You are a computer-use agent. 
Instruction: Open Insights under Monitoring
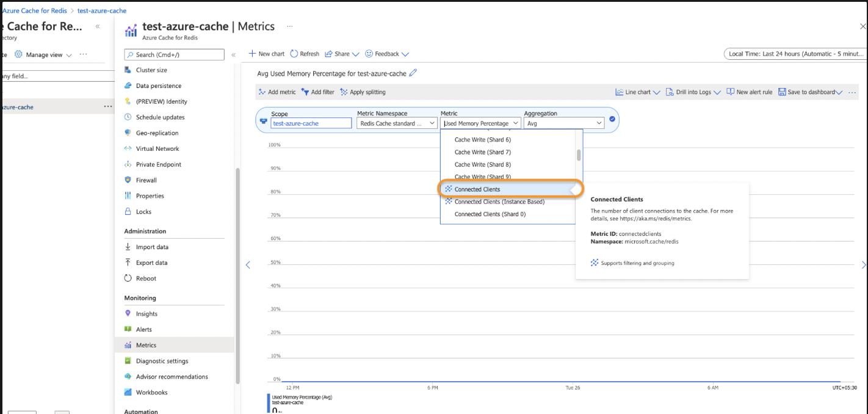coord(146,314)
